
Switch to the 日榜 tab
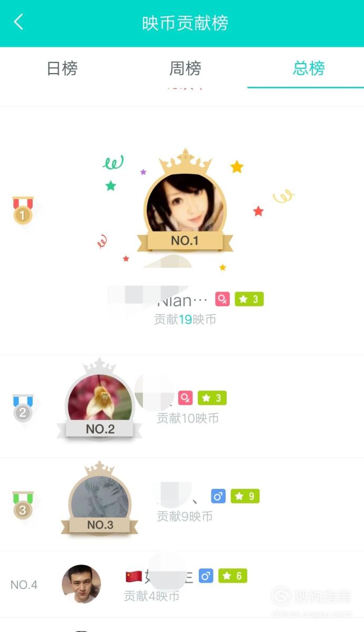tap(62, 68)
